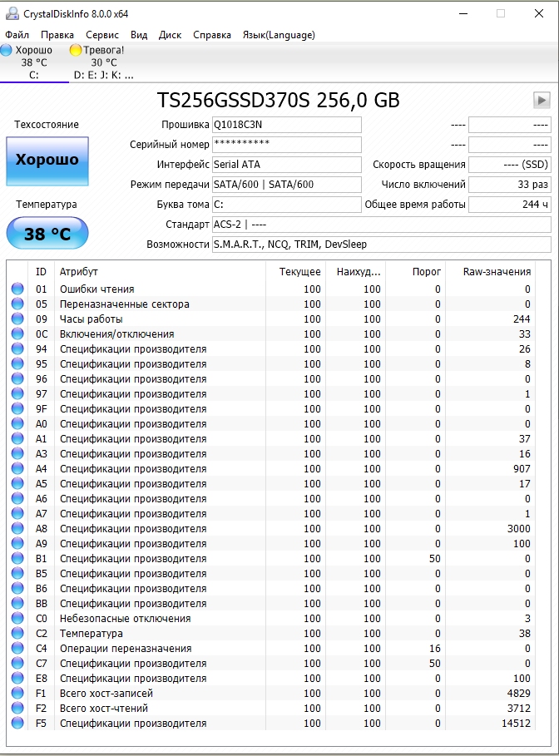Select the Переназначенные сектора row text
Image resolution: width=559 pixels, height=756 pixels.
coord(125,304)
